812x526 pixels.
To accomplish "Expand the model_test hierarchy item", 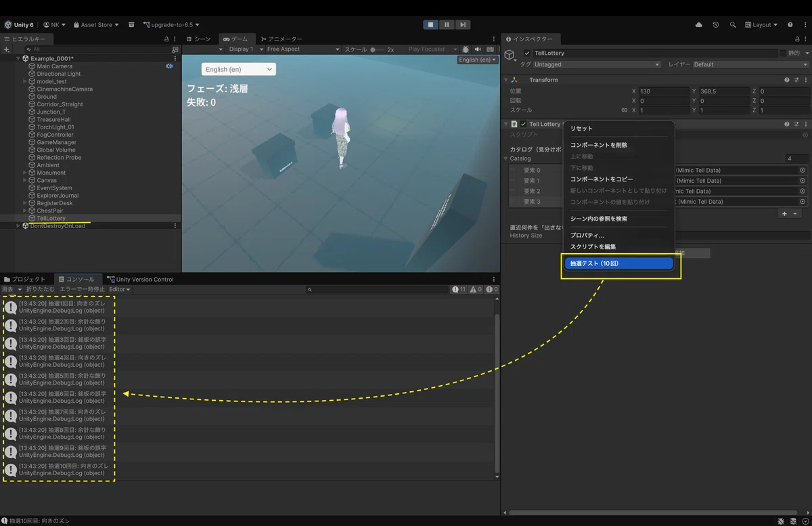I will point(25,81).
